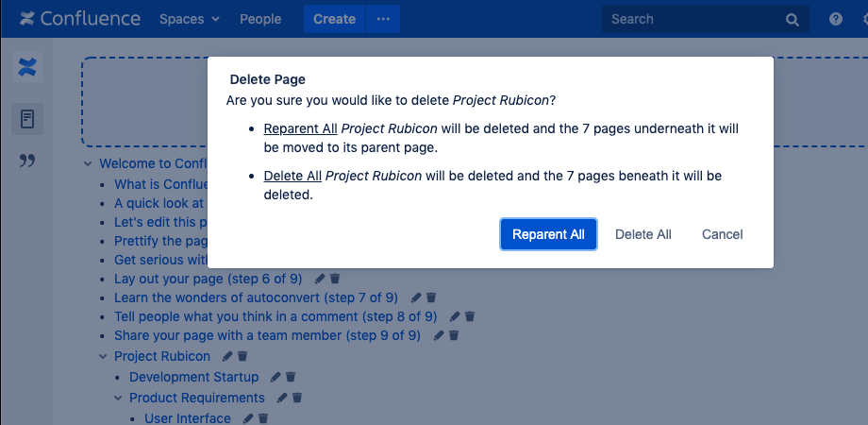The width and height of the screenshot is (868, 425).
Task: Delete Tell people what you think page
Action: pos(470,317)
